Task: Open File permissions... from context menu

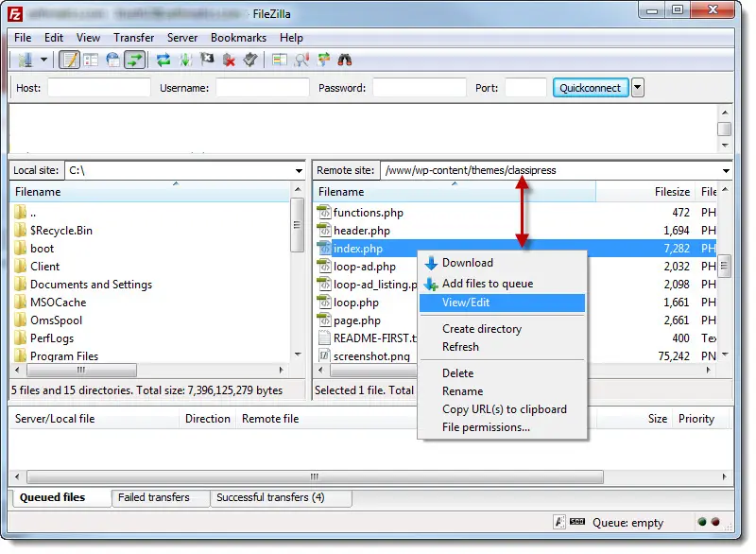Action: point(502,427)
